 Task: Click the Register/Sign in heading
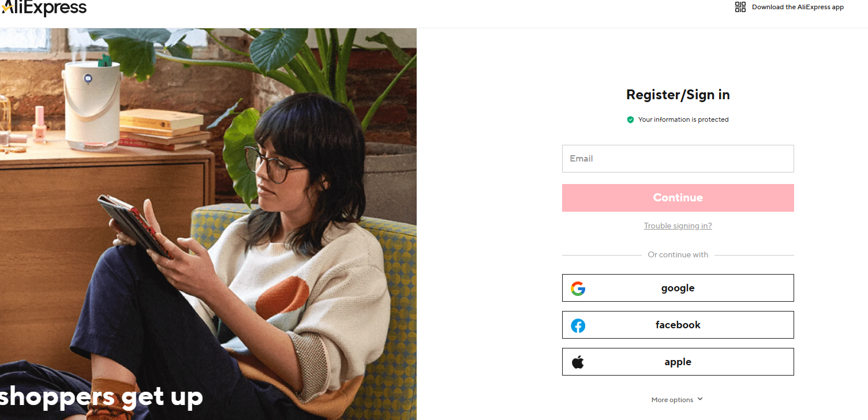pos(678,95)
